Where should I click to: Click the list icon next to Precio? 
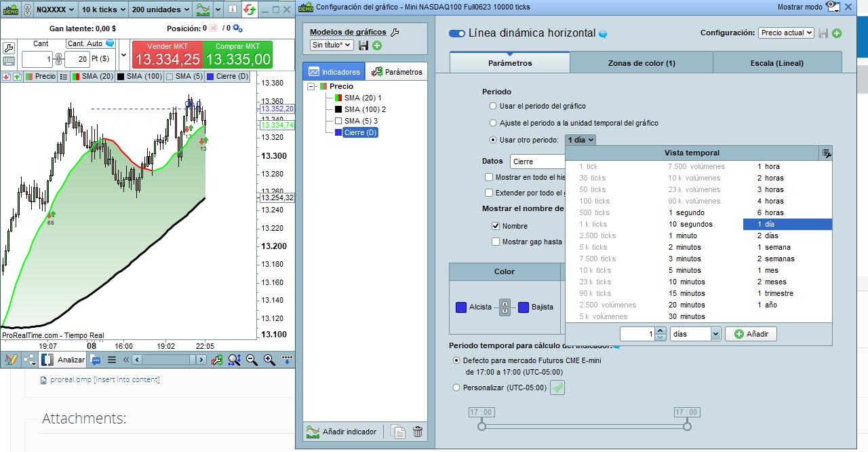point(64,77)
